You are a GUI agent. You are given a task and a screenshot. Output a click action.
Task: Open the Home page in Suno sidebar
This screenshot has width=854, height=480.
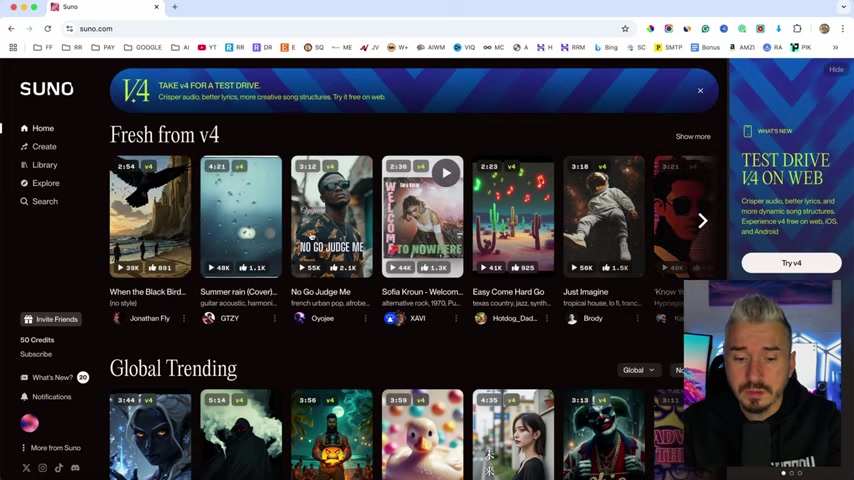tap(37, 129)
